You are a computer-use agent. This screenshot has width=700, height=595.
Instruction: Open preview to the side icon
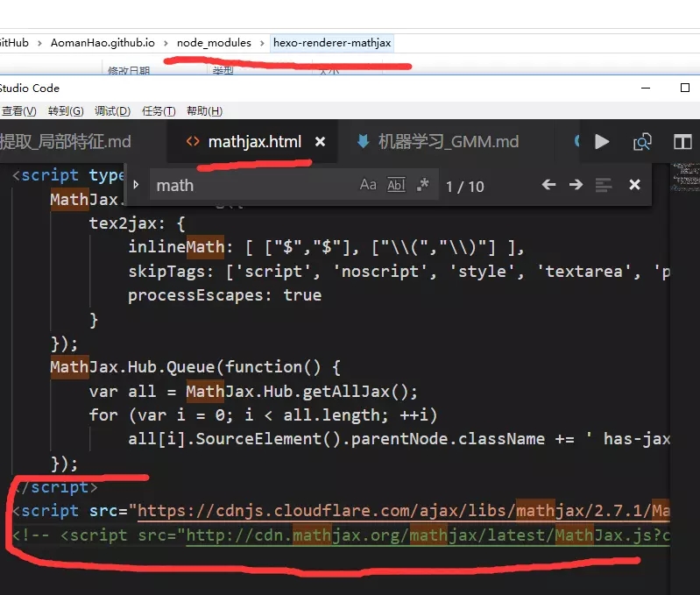(x=642, y=142)
